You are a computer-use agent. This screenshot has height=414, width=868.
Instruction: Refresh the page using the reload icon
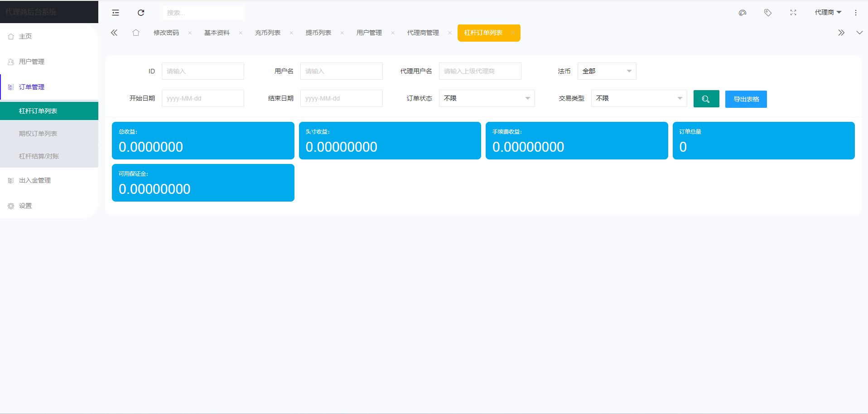click(x=141, y=12)
